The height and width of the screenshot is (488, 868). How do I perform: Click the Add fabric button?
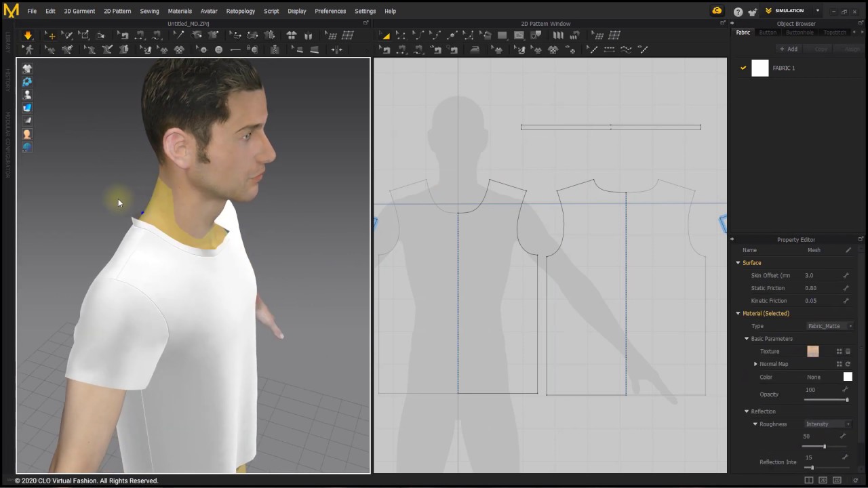[788, 49]
